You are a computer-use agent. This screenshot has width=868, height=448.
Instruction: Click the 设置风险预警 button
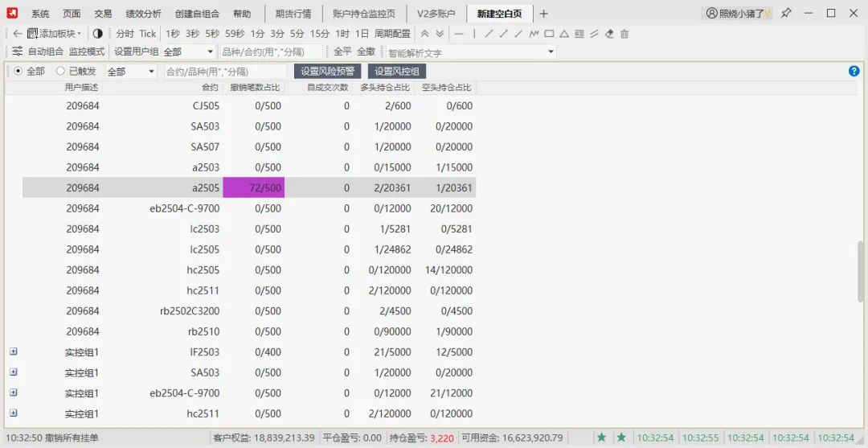[x=328, y=72]
